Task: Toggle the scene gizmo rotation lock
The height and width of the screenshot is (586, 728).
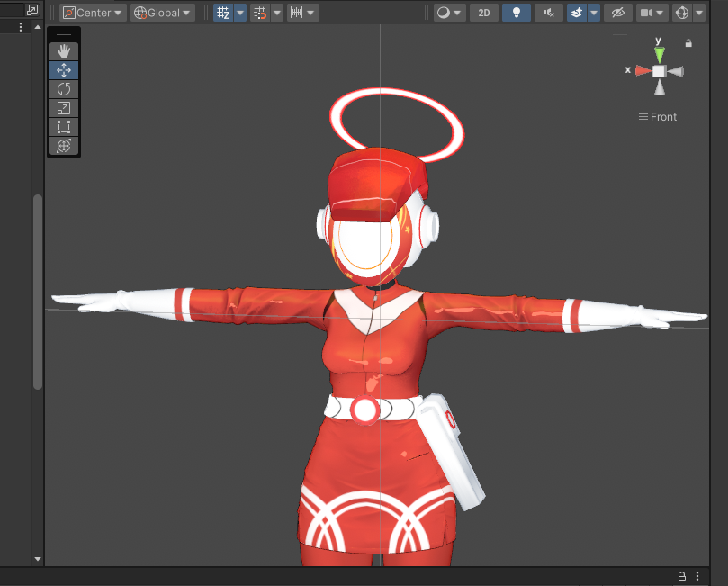Action: (x=688, y=43)
